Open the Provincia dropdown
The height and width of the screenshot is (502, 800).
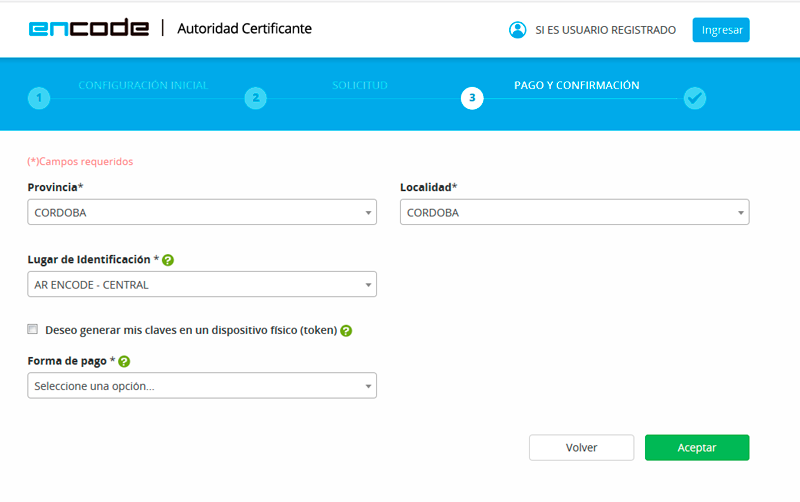click(x=202, y=212)
